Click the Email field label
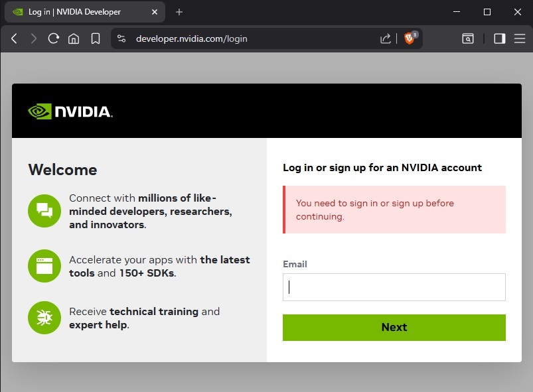 coord(295,264)
